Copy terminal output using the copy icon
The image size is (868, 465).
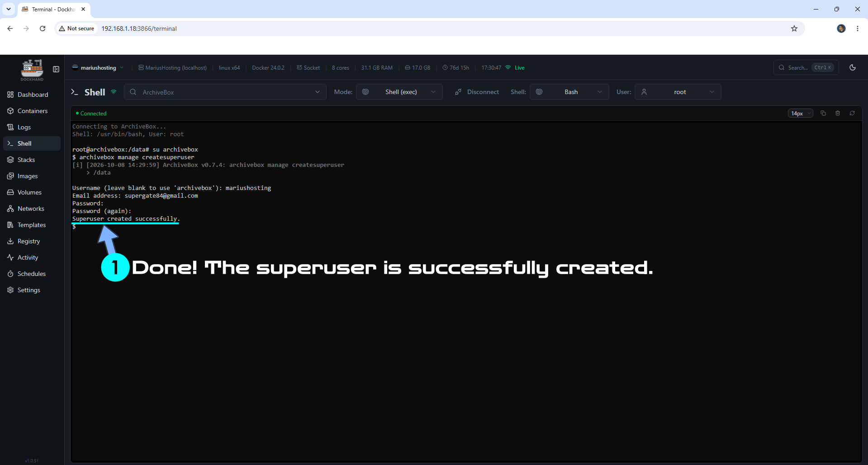pos(823,113)
